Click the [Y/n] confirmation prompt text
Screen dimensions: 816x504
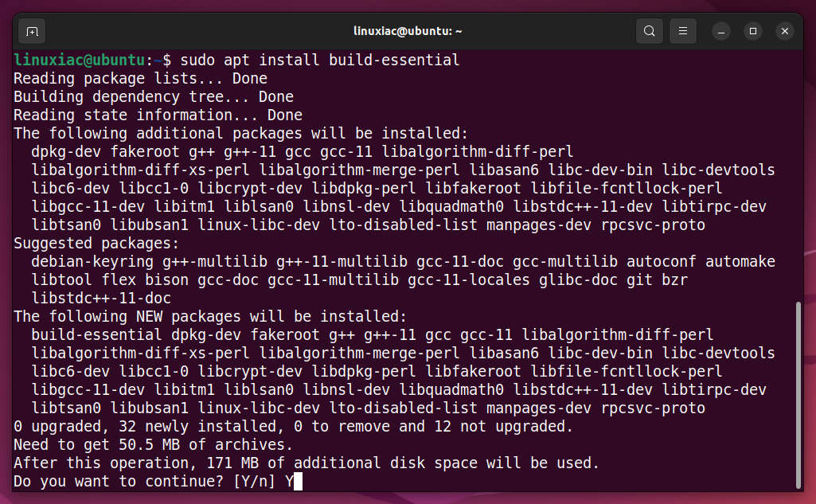tap(254, 482)
